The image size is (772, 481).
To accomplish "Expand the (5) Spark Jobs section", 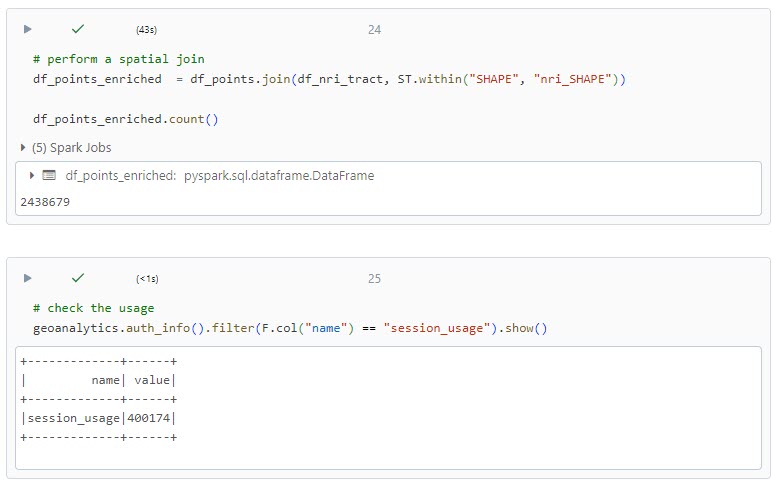I will (x=66, y=148).
